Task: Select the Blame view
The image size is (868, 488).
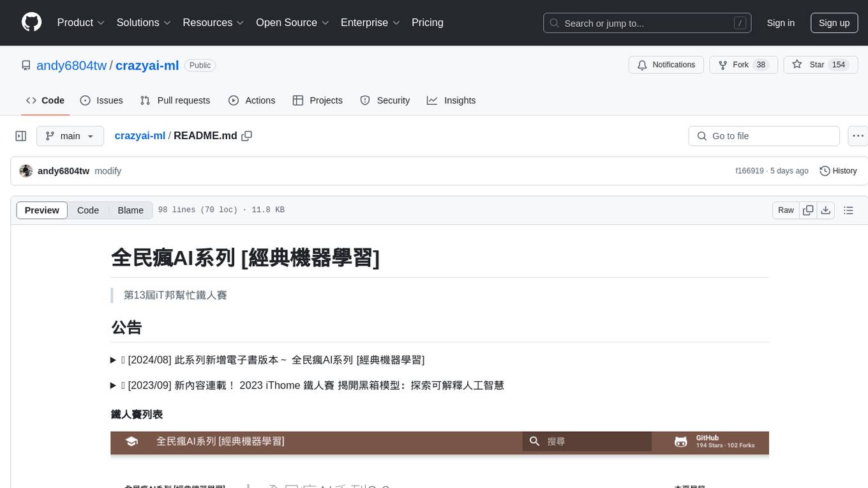Action: coord(130,210)
